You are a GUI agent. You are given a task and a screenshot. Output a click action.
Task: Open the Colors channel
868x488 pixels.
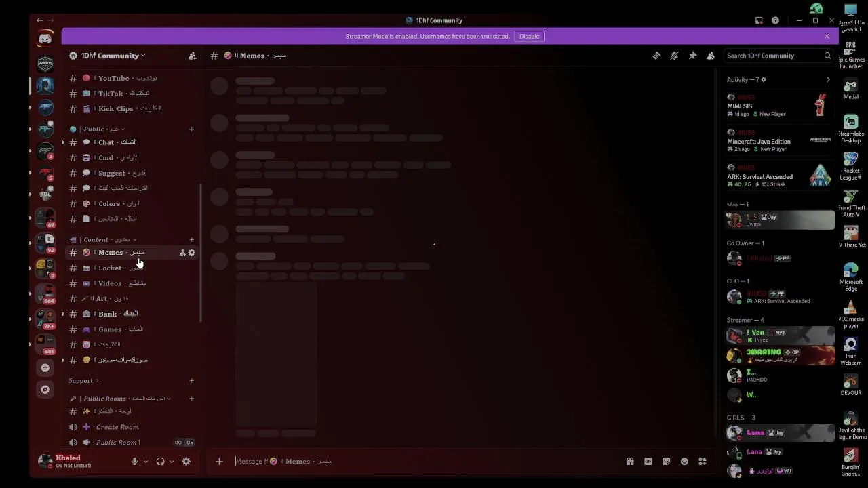click(x=132, y=203)
